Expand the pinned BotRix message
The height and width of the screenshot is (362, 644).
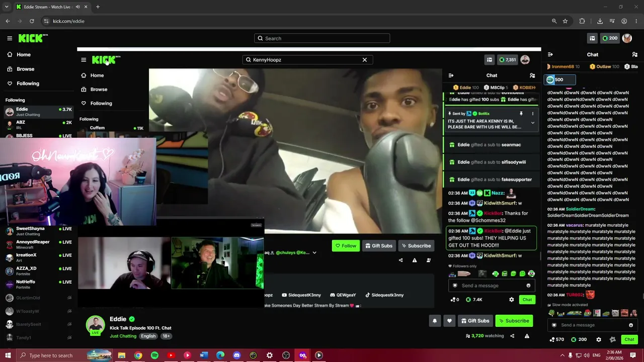pyautogui.click(x=533, y=123)
